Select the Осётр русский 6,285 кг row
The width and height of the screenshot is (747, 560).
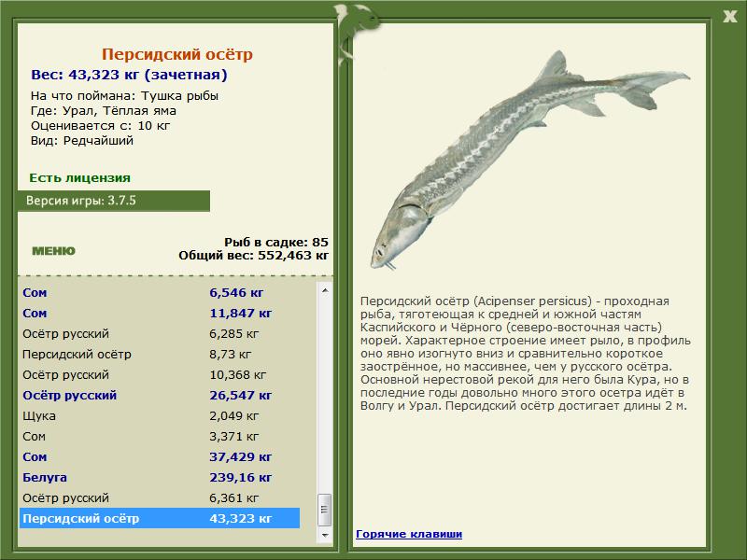(x=160, y=333)
